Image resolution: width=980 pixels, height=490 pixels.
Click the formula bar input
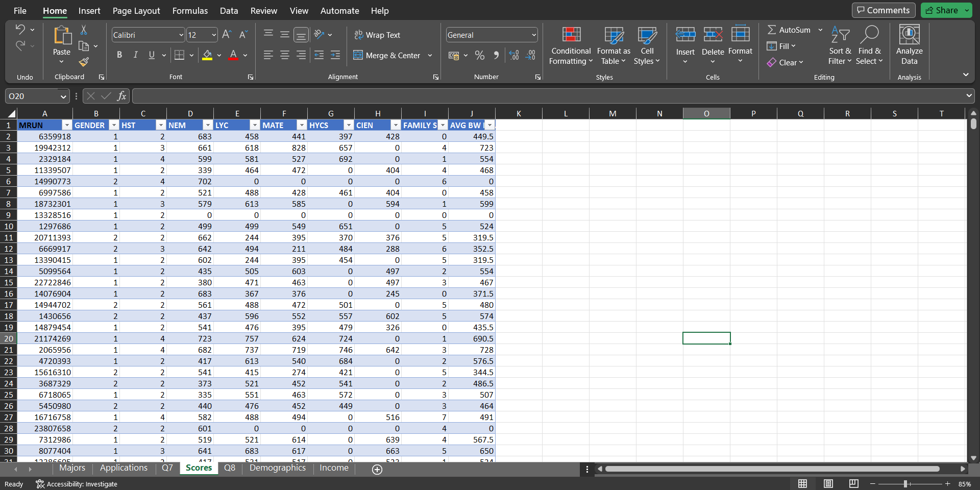[549, 96]
